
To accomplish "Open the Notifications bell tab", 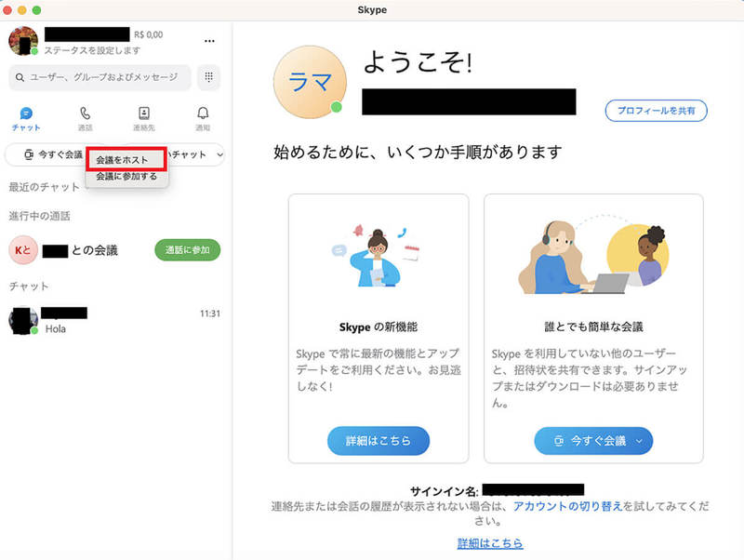I will [203, 119].
